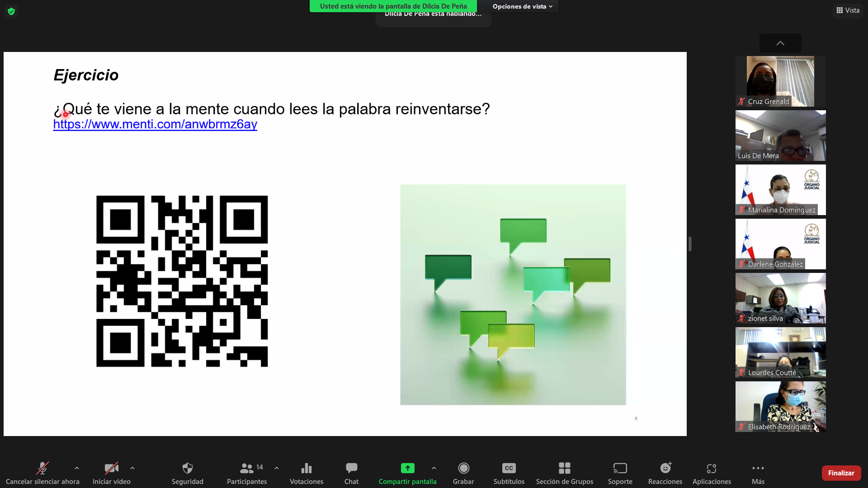868x488 pixels.
Task: Start recording with Grabar
Action: pyautogui.click(x=463, y=473)
